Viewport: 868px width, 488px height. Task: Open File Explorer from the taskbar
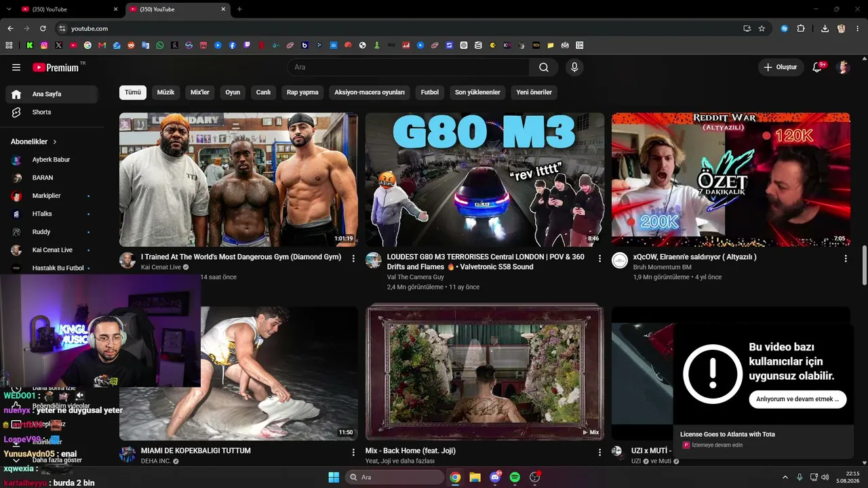click(475, 477)
